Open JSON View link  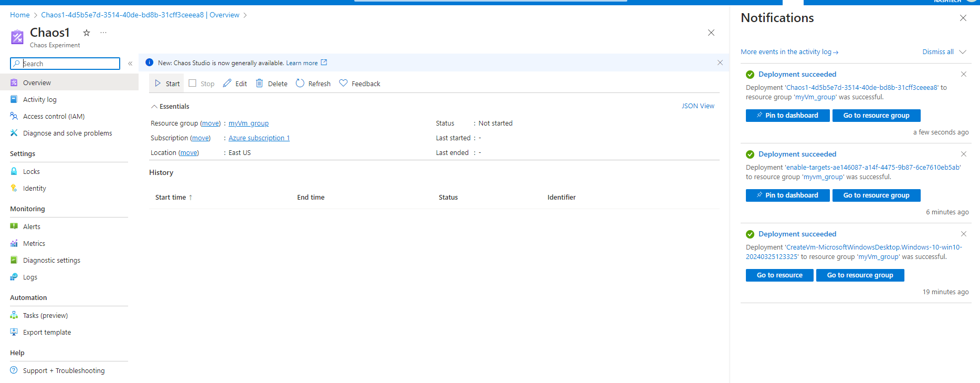(x=698, y=106)
